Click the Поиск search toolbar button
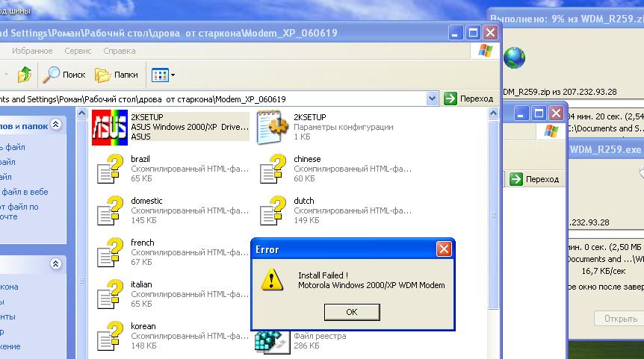Screen dimensions: 644x359 pos(64,75)
